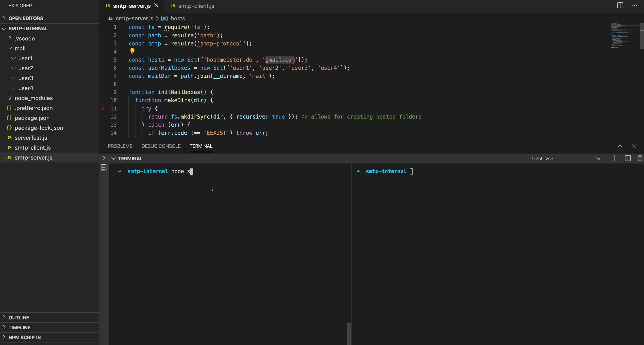Close the smtp-server.js editor tab
The image size is (644, 345).
point(156,5)
